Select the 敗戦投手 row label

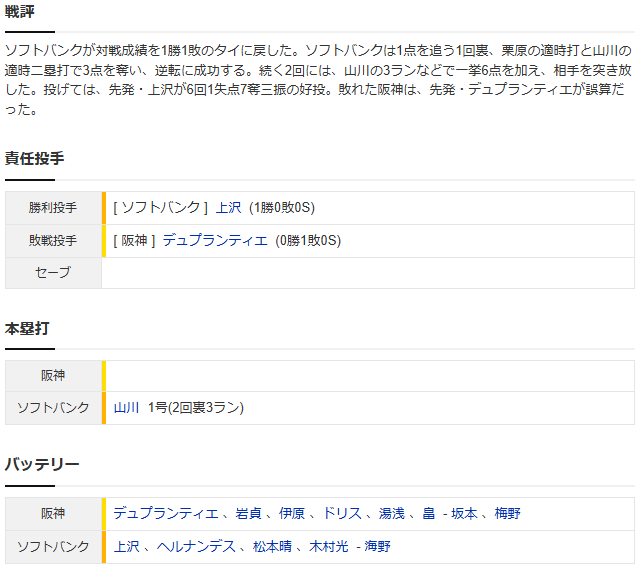pos(53,240)
